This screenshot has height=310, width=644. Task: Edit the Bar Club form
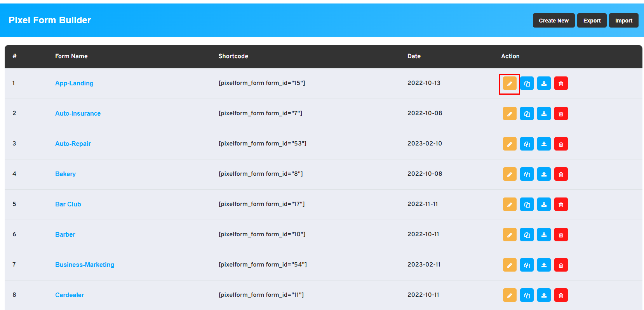tap(509, 204)
